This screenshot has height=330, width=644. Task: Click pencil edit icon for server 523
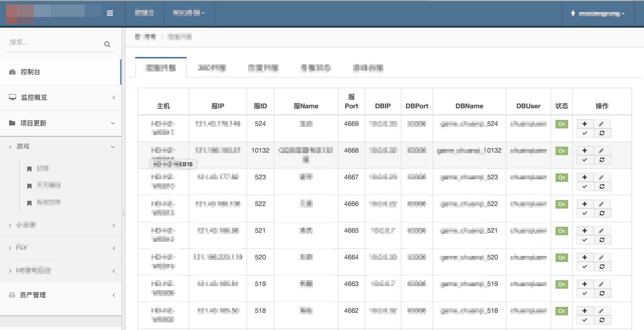(602, 177)
